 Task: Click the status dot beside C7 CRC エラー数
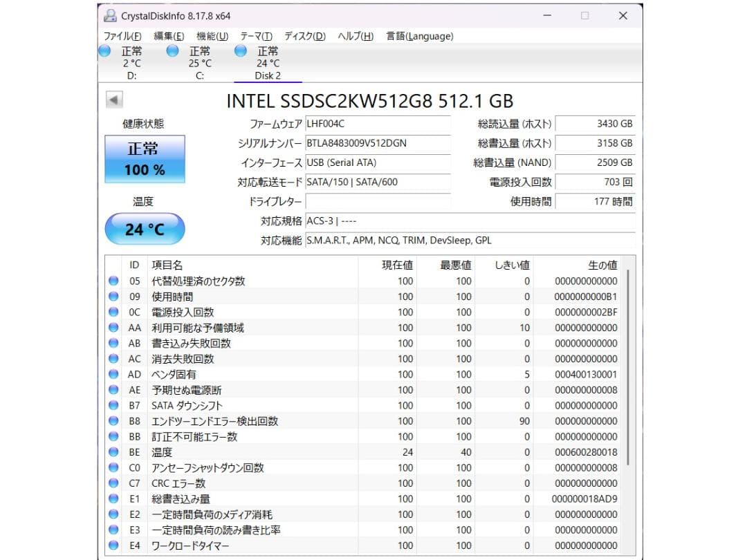click(113, 483)
